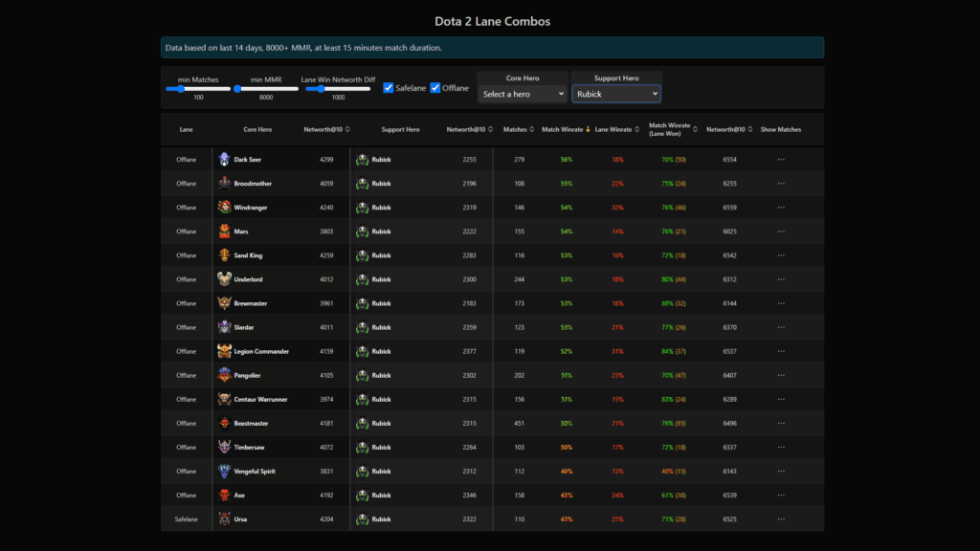Viewport: 980px width, 551px height.
Task: Click the Legion Commander hero icon
Action: [224, 351]
